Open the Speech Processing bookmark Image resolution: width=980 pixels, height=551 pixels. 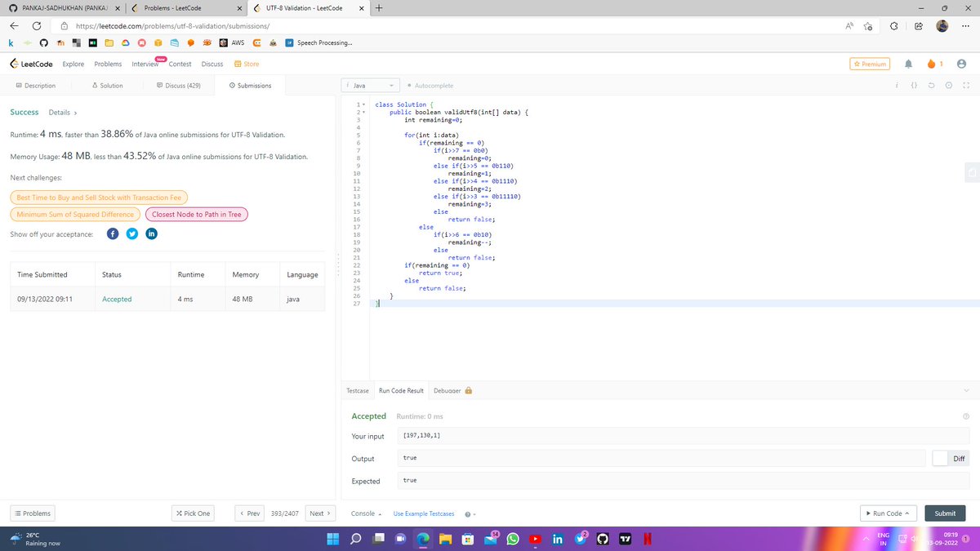click(319, 42)
